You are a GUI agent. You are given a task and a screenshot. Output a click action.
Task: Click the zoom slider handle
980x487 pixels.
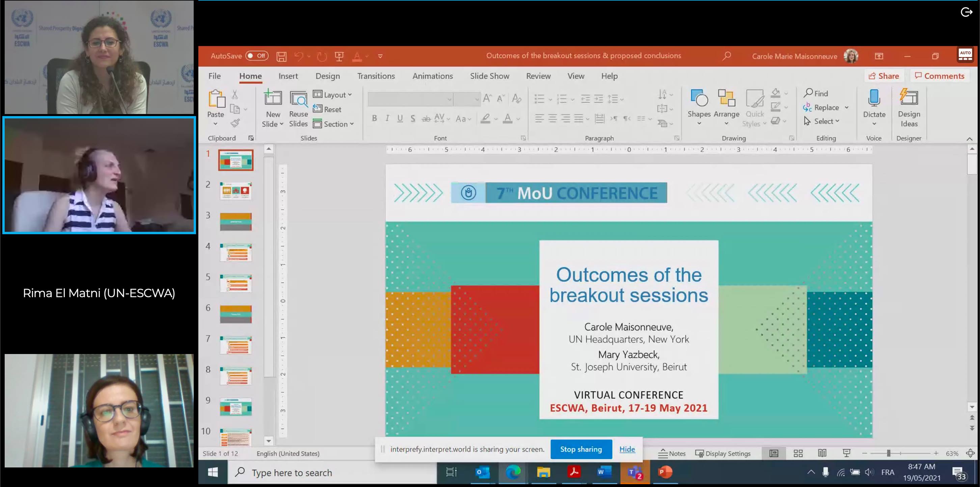pos(888,454)
